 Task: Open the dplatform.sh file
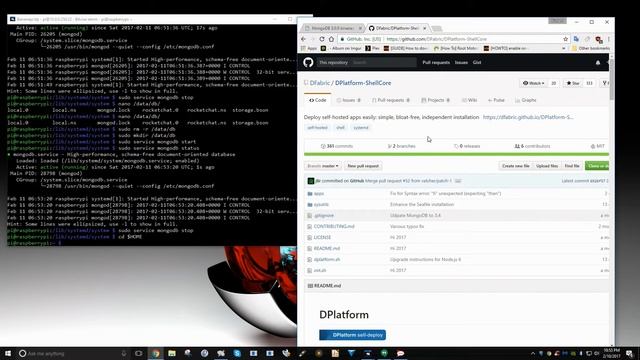click(327, 260)
